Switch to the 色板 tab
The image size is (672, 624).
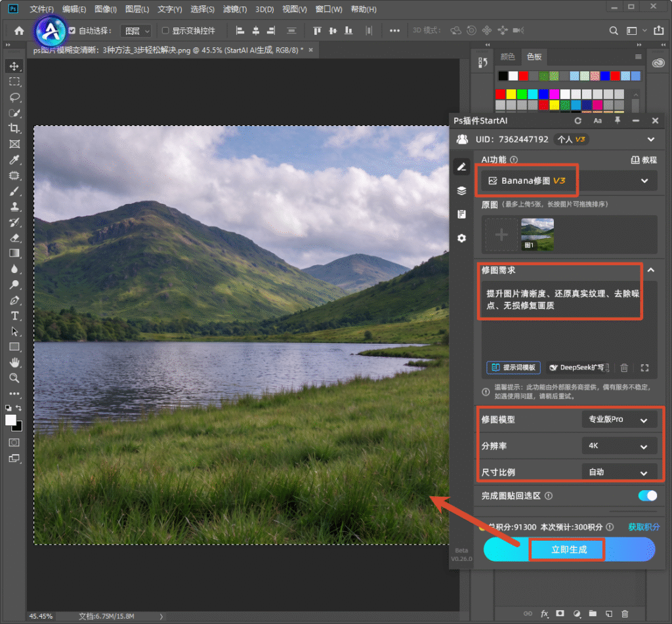[x=534, y=56]
